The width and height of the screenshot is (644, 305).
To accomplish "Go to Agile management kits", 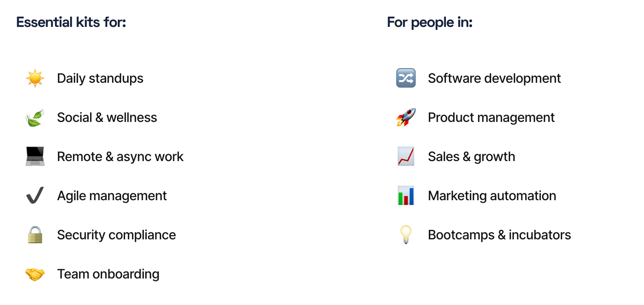I will coord(112,196).
